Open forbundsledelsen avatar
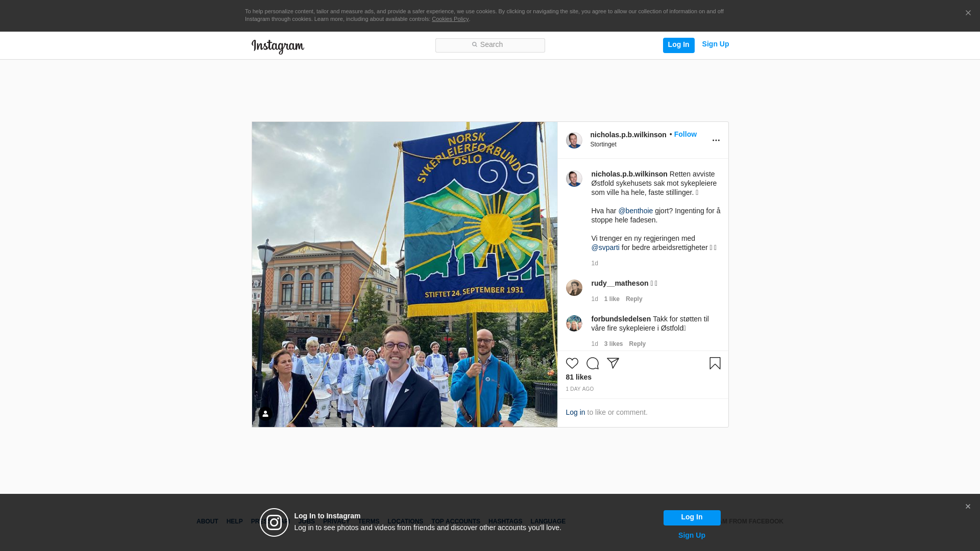 pos(574,323)
